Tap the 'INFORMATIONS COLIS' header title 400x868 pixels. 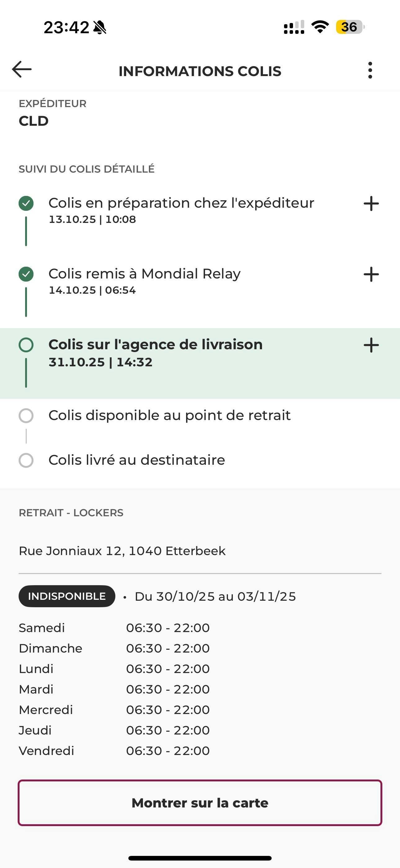200,71
